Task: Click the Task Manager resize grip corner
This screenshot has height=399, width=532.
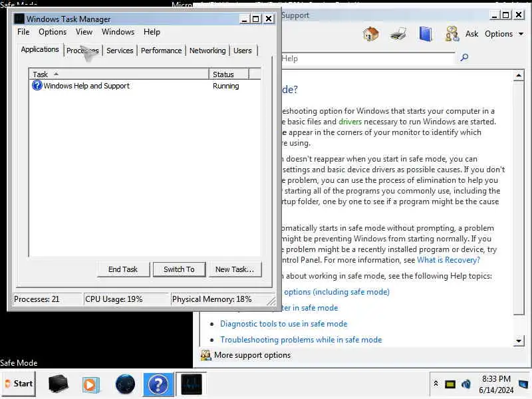Action: click(x=271, y=301)
